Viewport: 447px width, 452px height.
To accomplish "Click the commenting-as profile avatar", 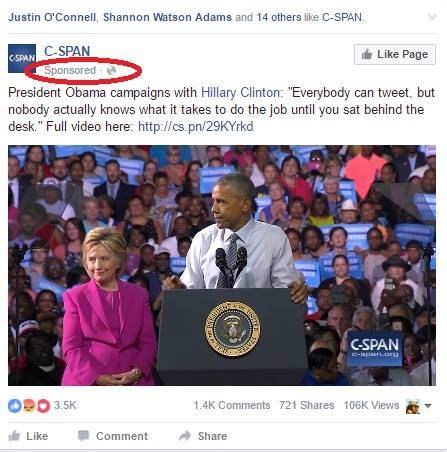I will click(413, 406).
